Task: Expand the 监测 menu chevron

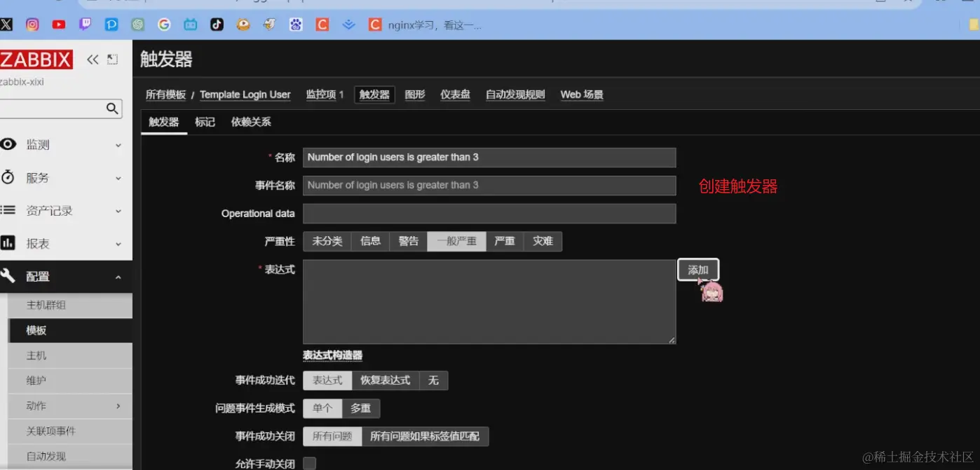Action: 118,145
